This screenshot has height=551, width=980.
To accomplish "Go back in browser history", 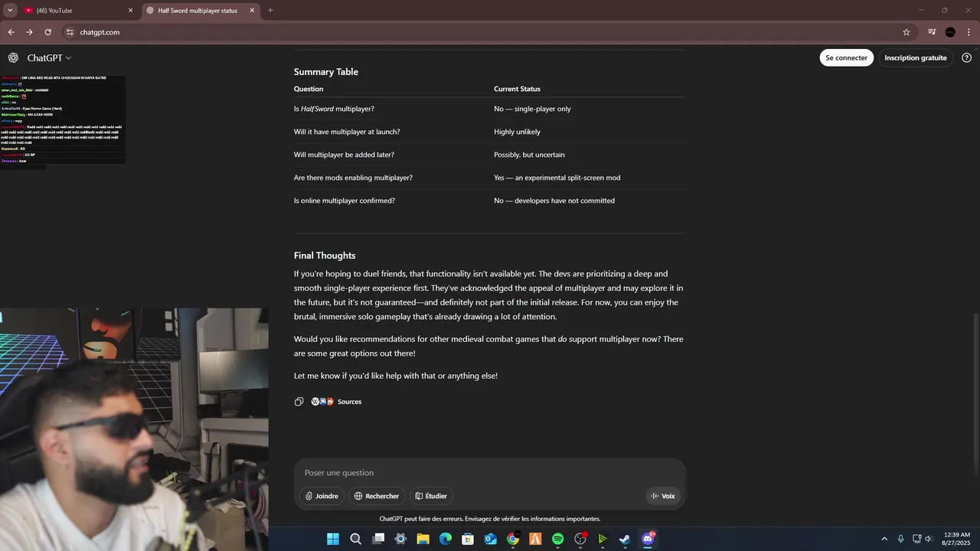I will click(11, 32).
